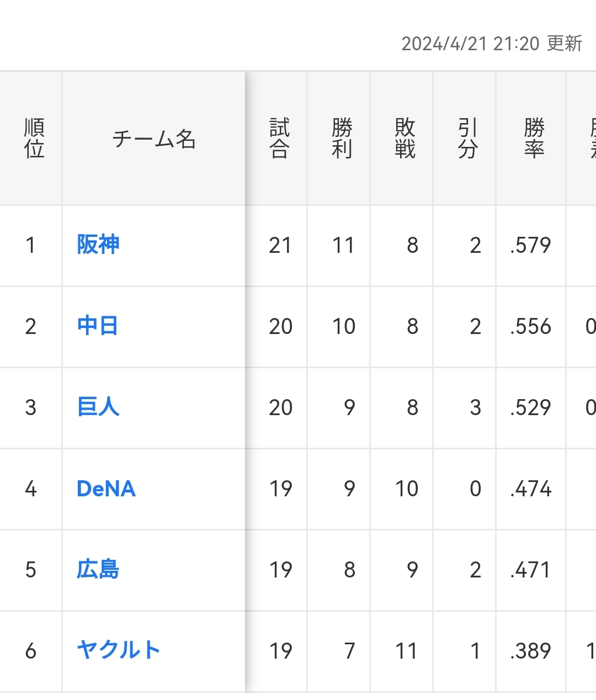
Task: Click the 順位 column header
Action: pyautogui.click(x=34, y=139)
